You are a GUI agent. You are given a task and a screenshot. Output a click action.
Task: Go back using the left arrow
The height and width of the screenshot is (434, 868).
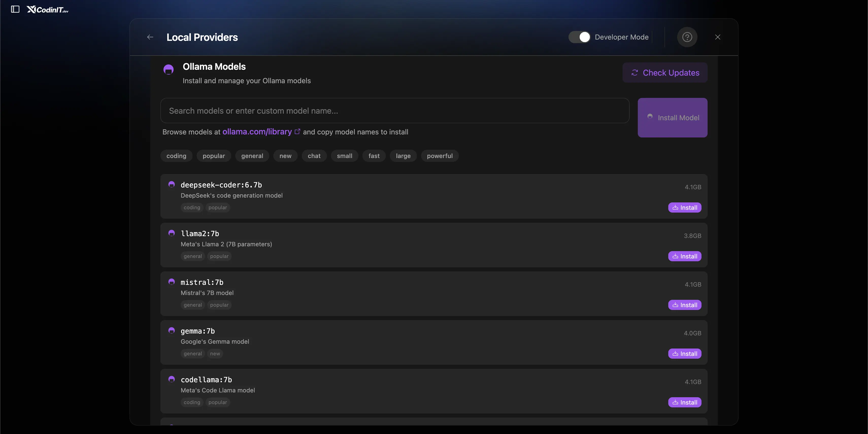pos(150,37)
